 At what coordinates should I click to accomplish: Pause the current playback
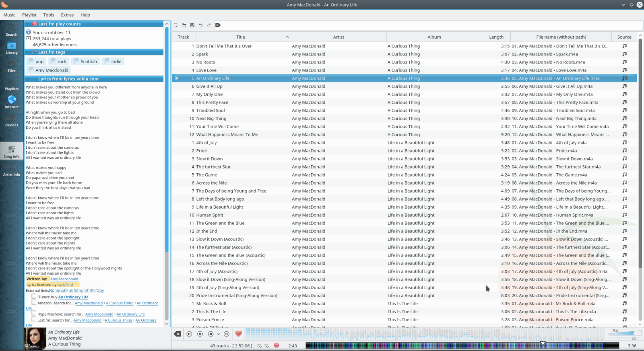(x=200, y=334)
